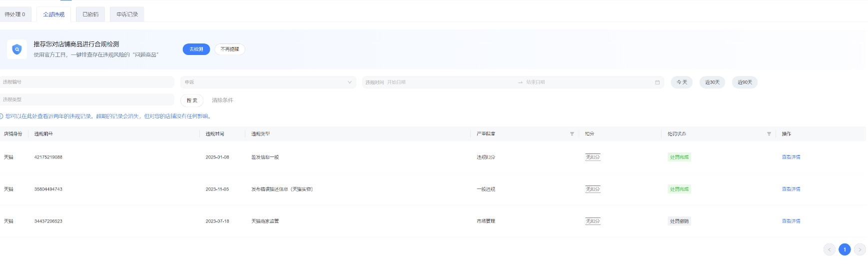Click the info icon before the notice text
This screenshot has height=273, width=868.
[x=1, y=116]
